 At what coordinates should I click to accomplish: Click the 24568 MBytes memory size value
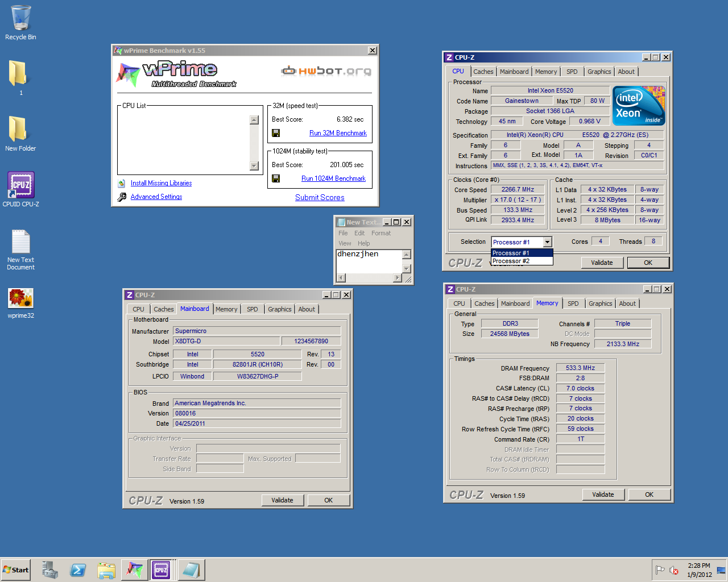tap(510, 334)
